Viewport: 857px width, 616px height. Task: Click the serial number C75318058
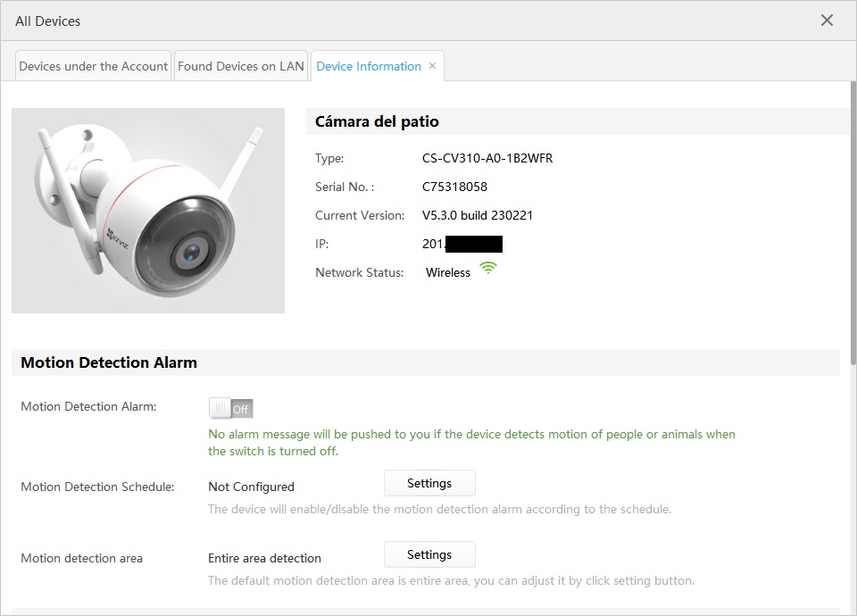(454, 187)
